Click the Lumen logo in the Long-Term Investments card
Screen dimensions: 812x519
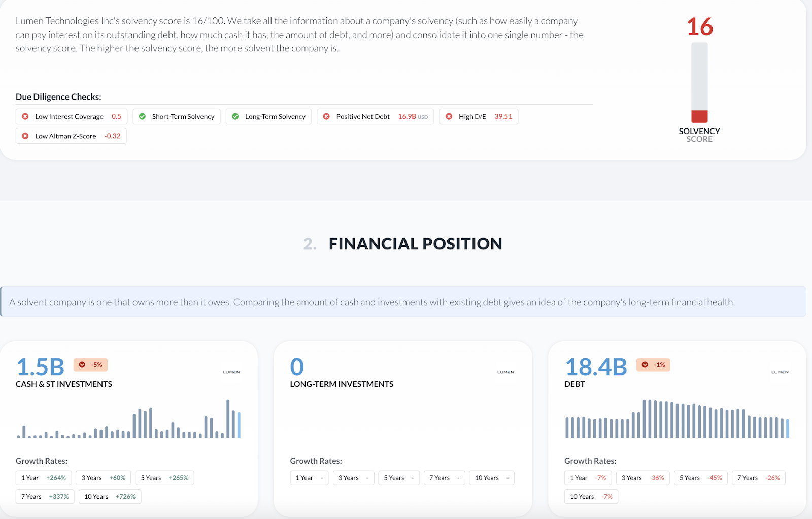[x=505, y=372]
